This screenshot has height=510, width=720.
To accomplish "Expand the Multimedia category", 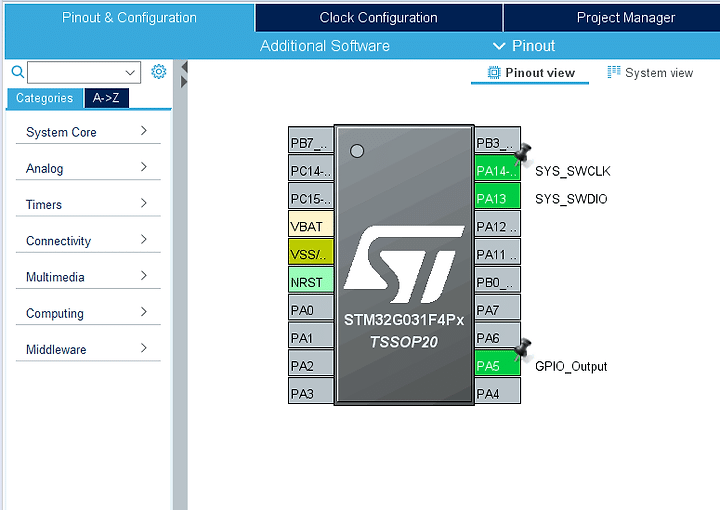I will click(x=88, y=277).
